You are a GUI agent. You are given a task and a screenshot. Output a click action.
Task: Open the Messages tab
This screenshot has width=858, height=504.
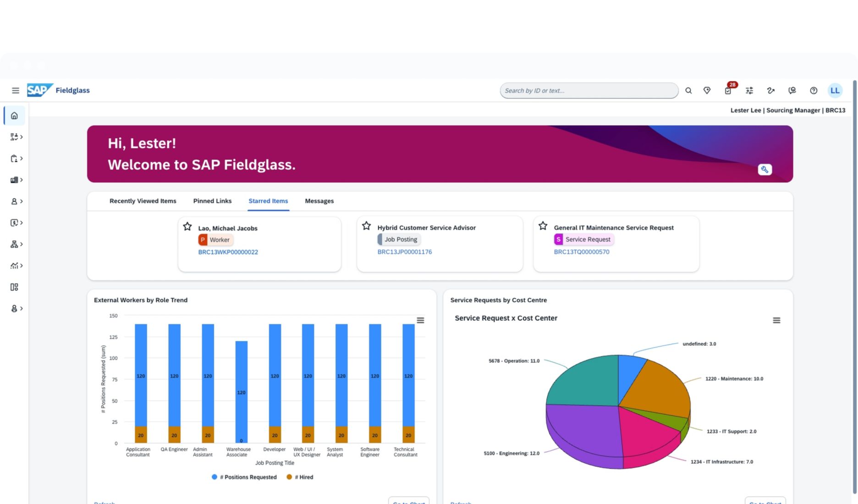319,201
